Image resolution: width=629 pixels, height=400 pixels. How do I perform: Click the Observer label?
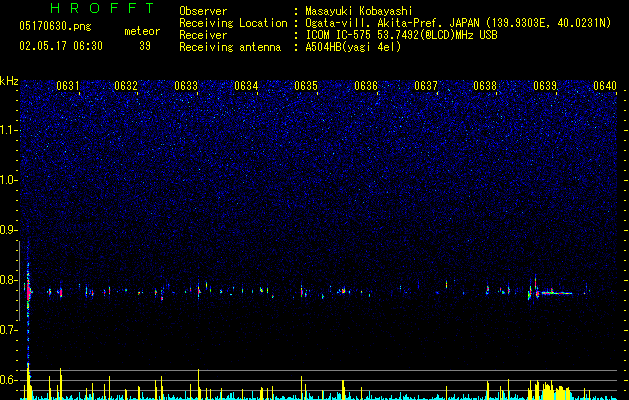[203, 11]
